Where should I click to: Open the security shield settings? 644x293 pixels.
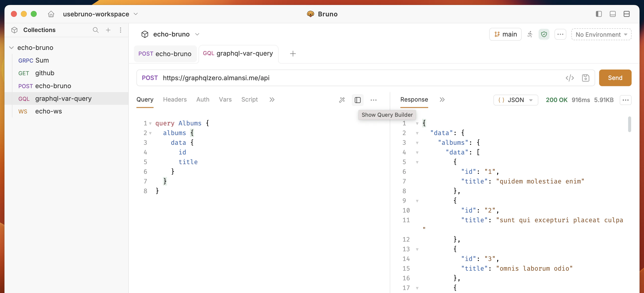[x=544, y=35]
